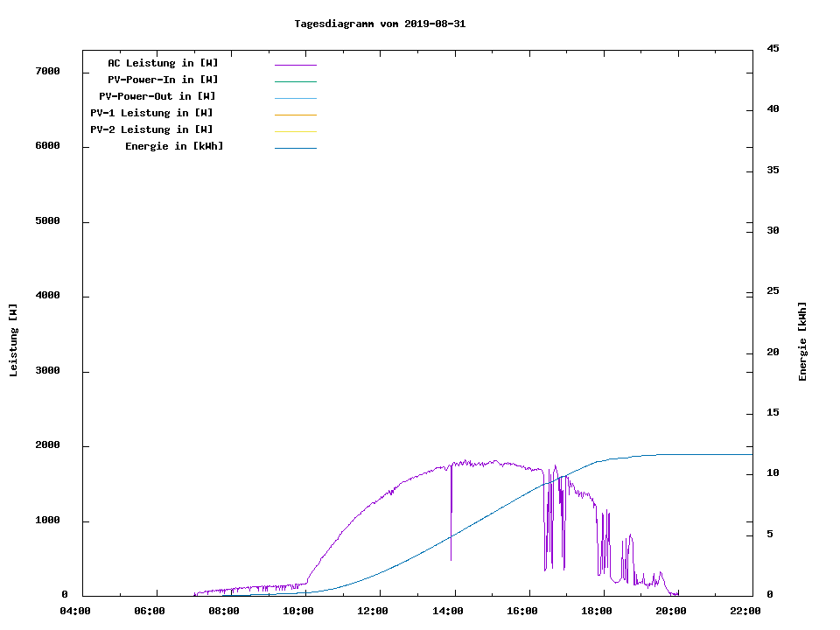
Task: Pick the 'PV-2 Leistung in [W]' legend label
Action: coord(151,129)
